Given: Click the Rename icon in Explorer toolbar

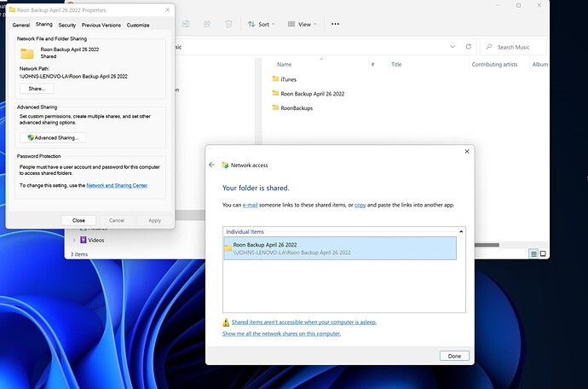Looking at the screenshot, I should point(185,24).
